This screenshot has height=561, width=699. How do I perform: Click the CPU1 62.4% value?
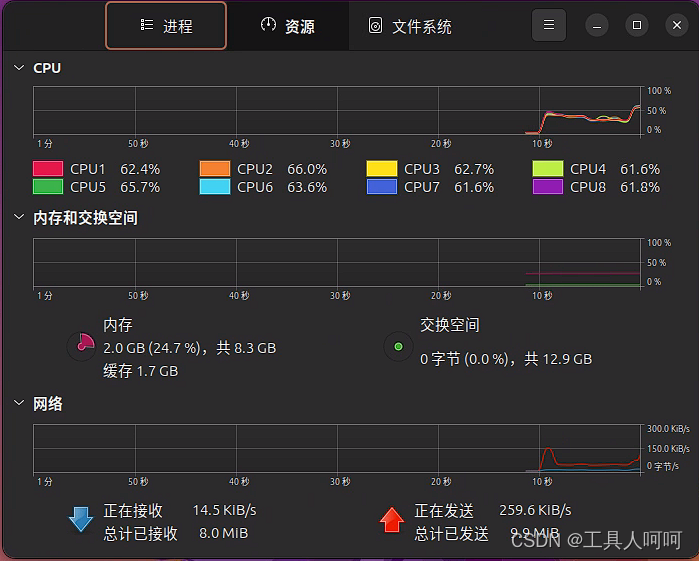point(140,169)
